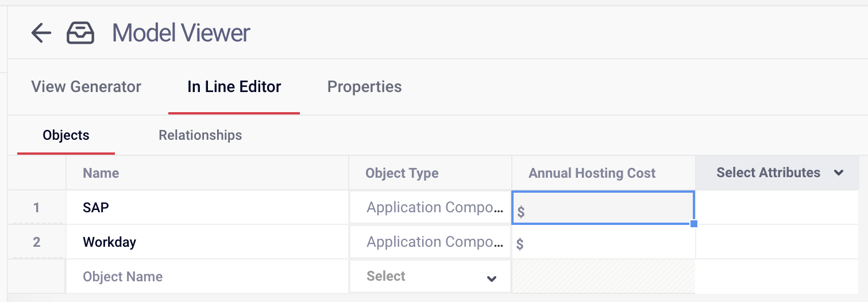Switch to the View Generator tab

tap(86, 87)
